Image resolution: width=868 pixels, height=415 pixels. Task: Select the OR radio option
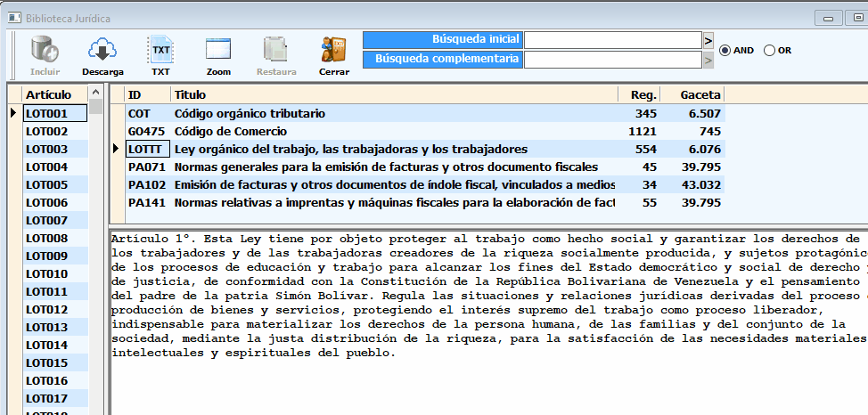tap(770, 51)
